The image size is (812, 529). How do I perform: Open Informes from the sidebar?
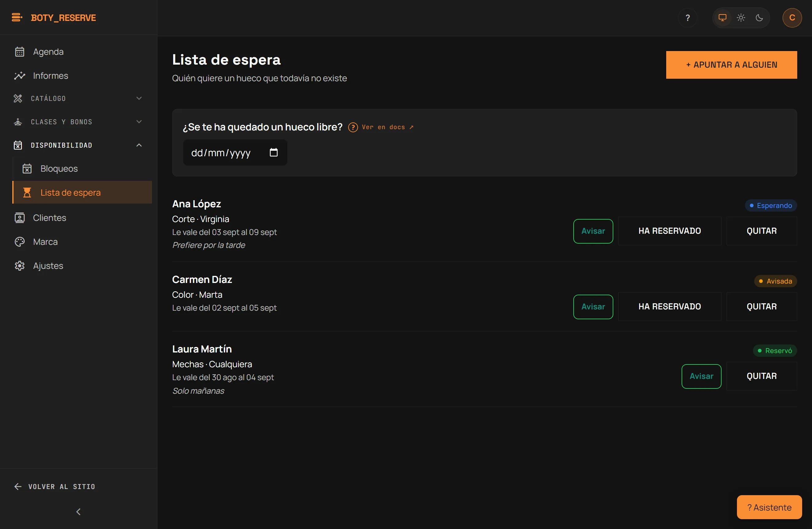81,75
